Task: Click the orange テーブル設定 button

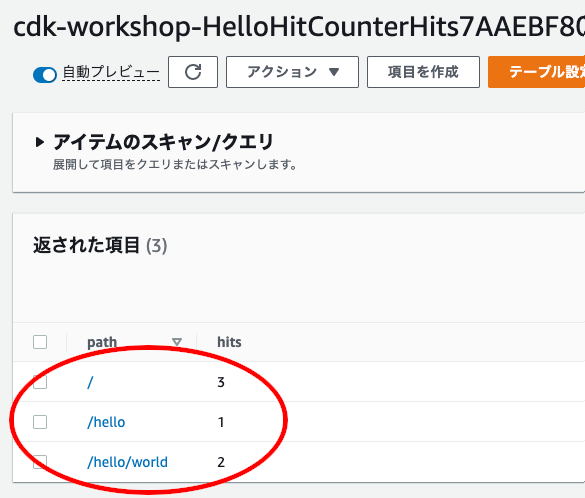Action: click(536, 72)
